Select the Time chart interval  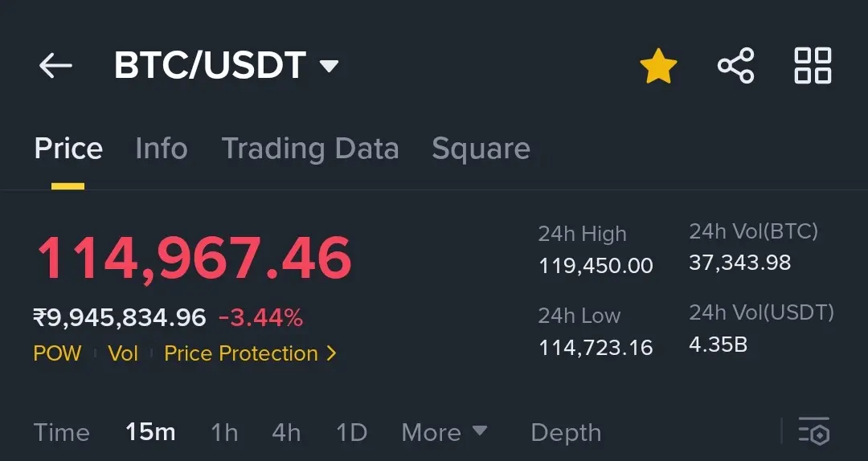click(61, 432)
